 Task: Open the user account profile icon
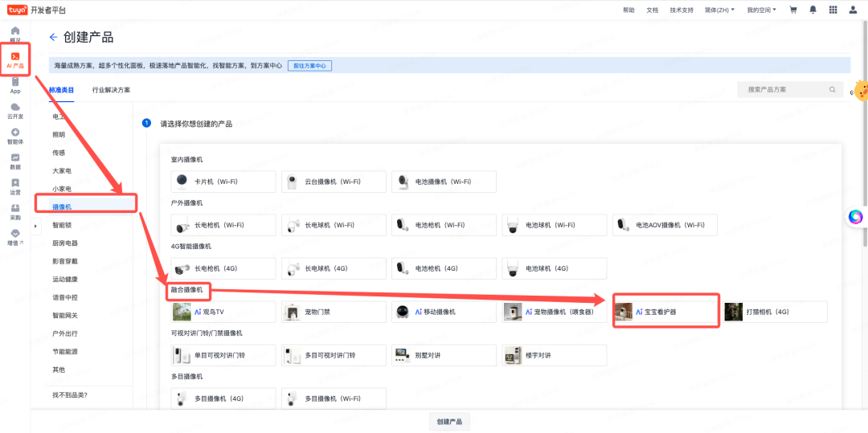point(853,10)
